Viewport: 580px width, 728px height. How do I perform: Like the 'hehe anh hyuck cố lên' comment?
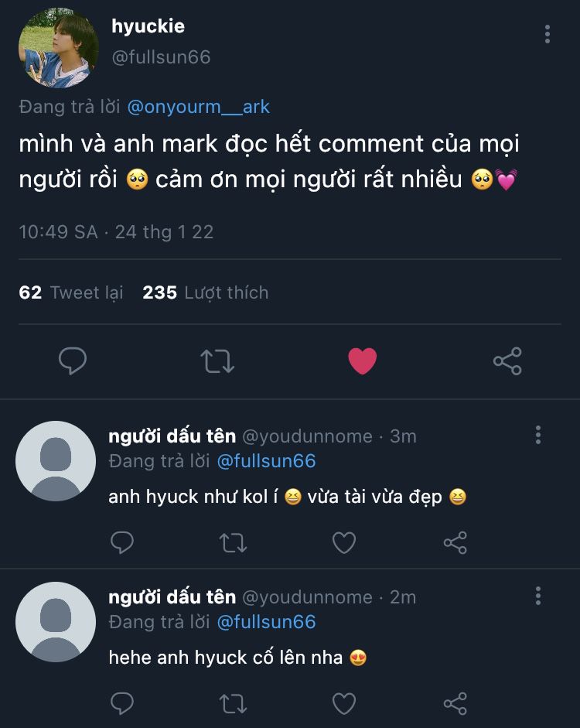(344, 703)
